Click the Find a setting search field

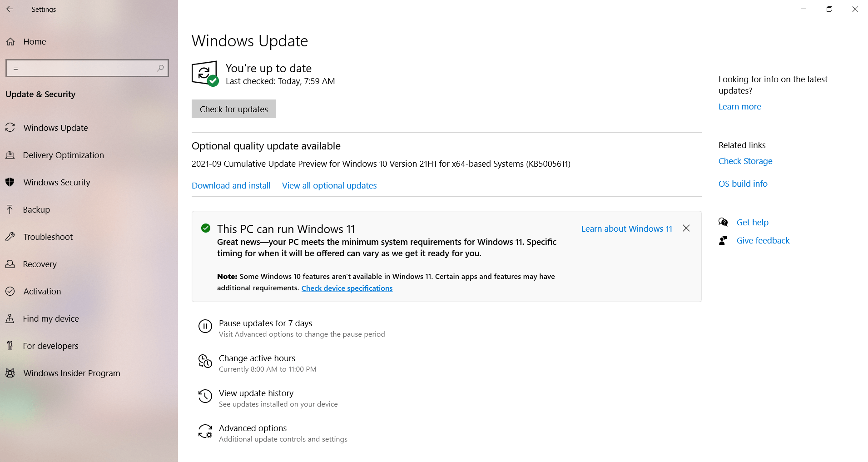click(x=82, y=68)
